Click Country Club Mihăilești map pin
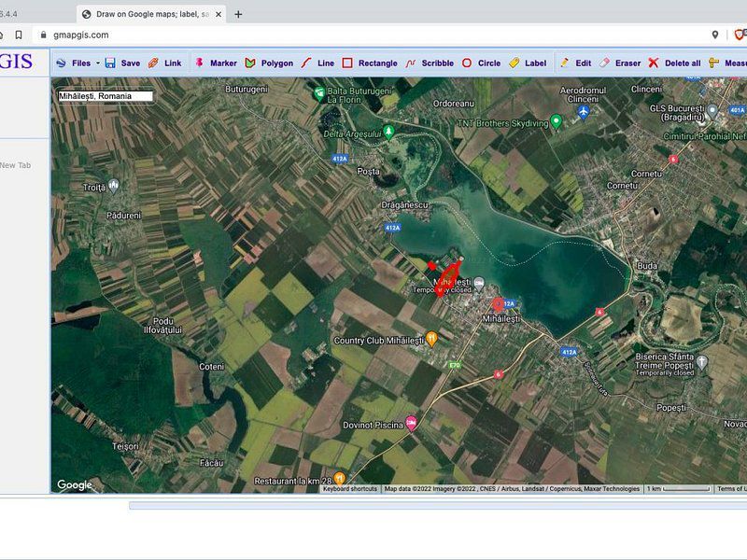 (431, 339)
